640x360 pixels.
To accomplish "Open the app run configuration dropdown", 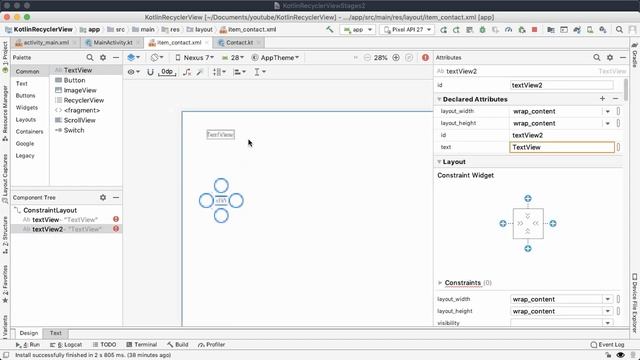I will pos(358,29).
